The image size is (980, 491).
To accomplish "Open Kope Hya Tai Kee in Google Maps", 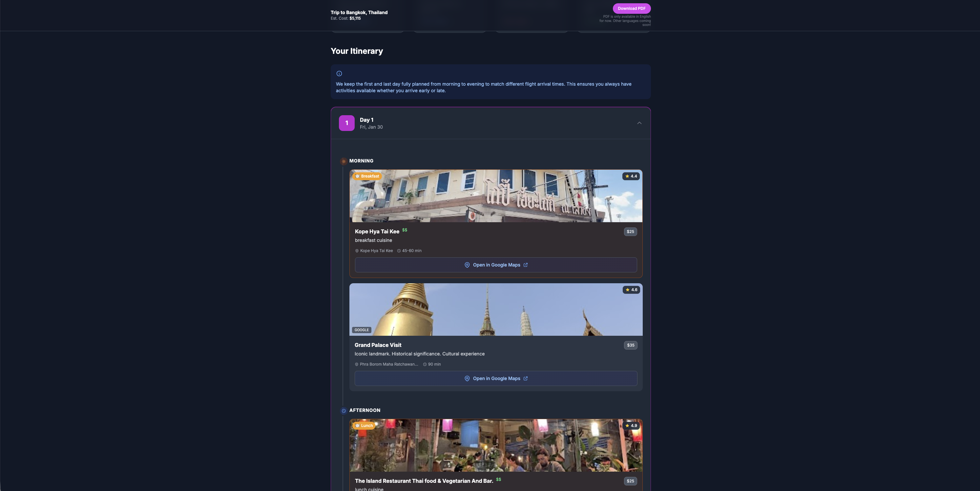I will (495, 265).
